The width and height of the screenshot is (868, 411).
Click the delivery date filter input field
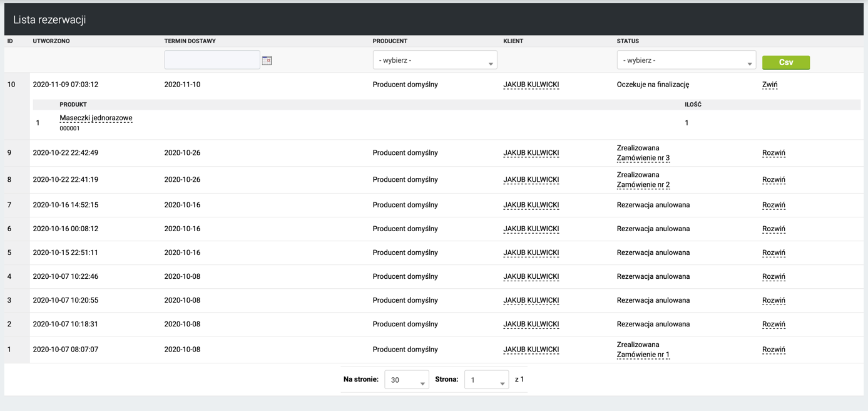point(212,60)
